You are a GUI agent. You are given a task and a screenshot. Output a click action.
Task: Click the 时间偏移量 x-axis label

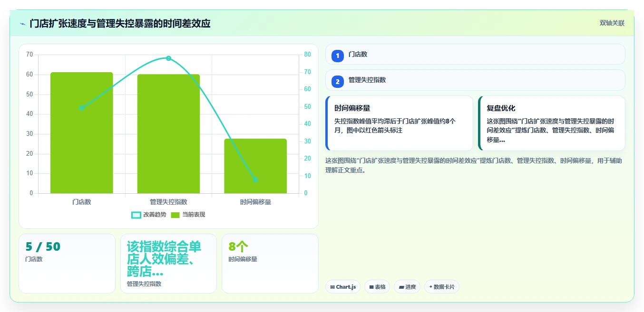(x=255, y=202)
